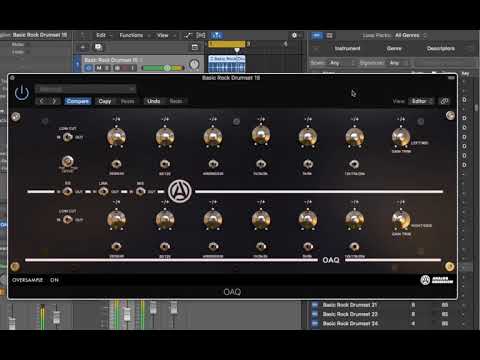
Task: Click the Paste button in plugin header
Action: click(x=127, y=101)
